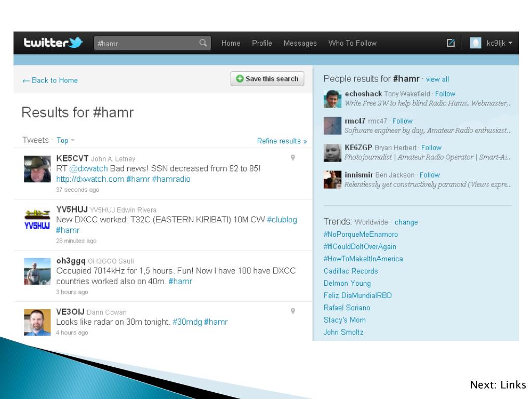Click #hamradio hashtag in KE5CVT tweet
The height and width of the screenshot is (399, 532).
171,179
